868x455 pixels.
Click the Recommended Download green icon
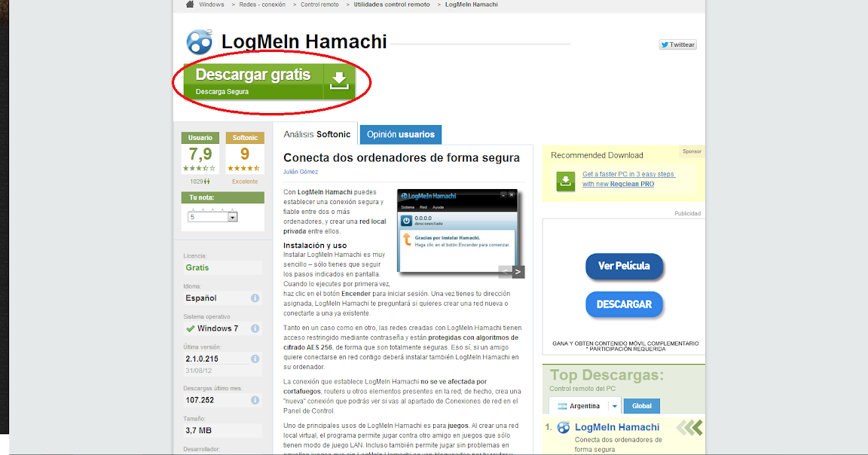[x=566, y=181]
